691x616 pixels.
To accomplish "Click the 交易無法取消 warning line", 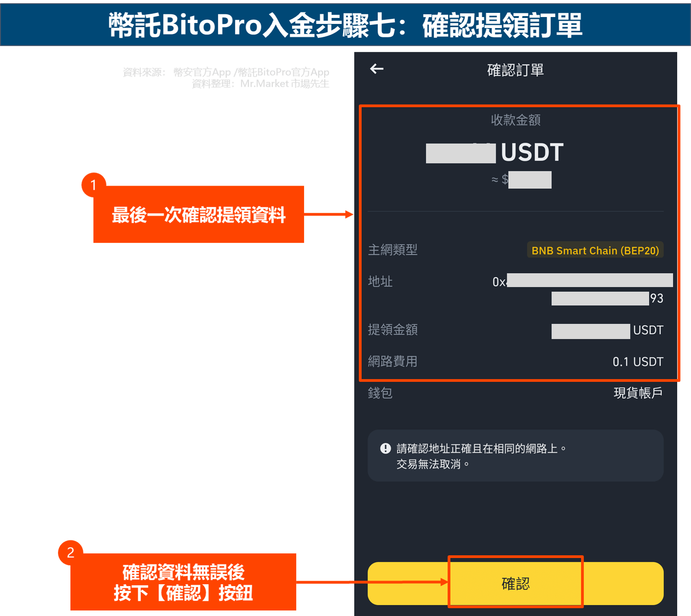I will point(433,464).
